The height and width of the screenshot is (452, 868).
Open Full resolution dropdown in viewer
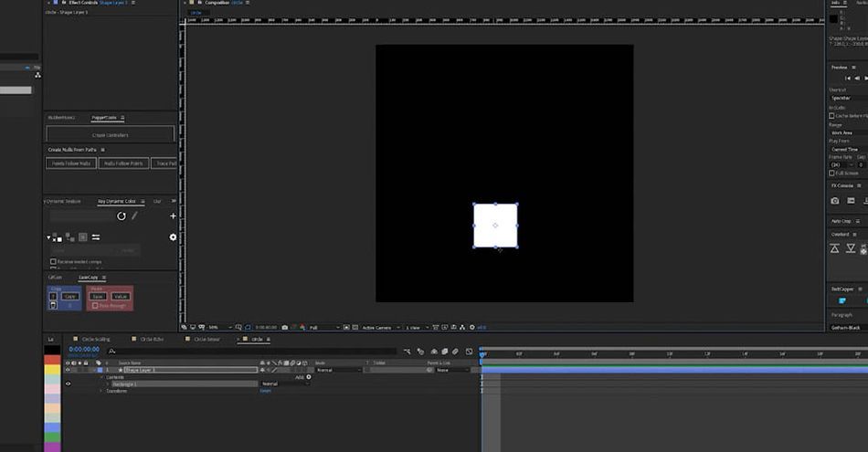click(x=323, y=328)
